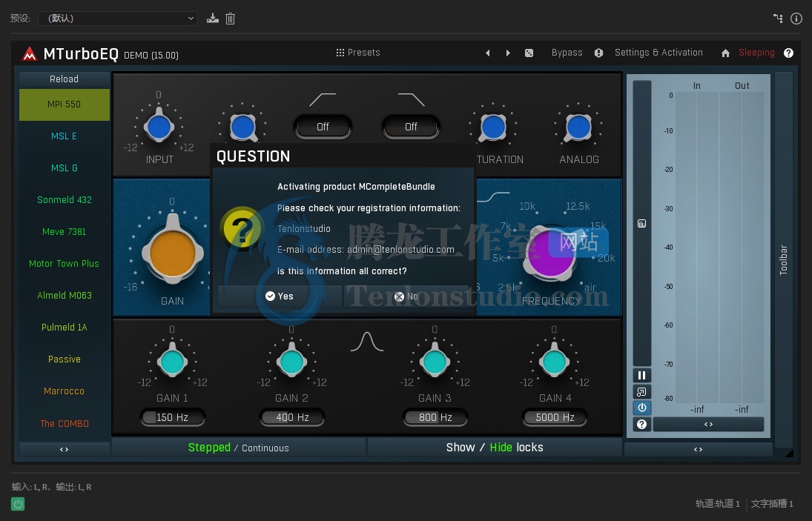Click the high-cut filter shape icon
The image size is (812, 521).
pyautogui.click(x=411, y=99)
